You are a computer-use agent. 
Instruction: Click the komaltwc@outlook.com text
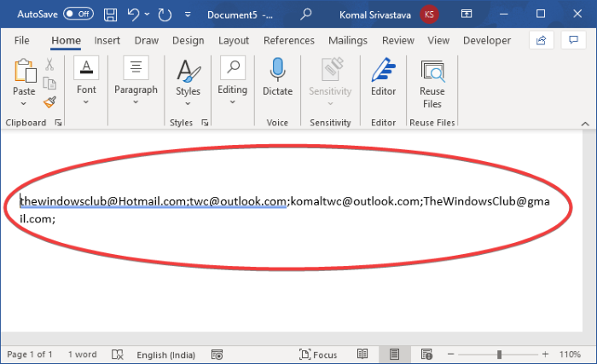click(x=355, y=201)
